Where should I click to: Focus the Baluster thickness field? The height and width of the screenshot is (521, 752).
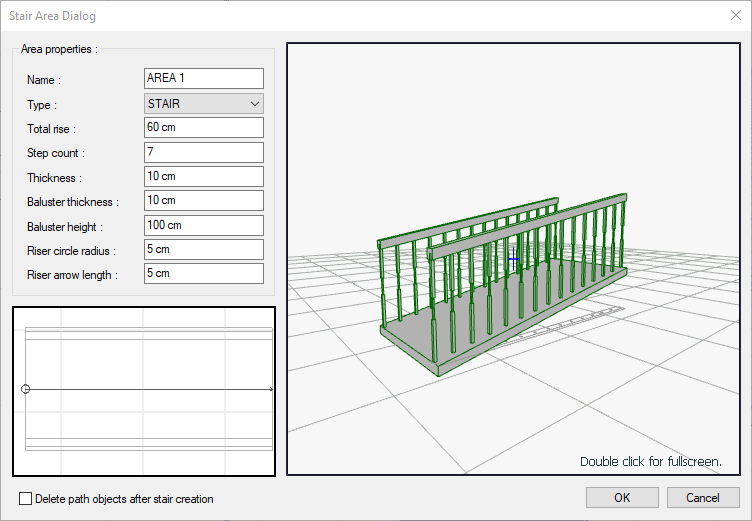[x=203, y=201]
